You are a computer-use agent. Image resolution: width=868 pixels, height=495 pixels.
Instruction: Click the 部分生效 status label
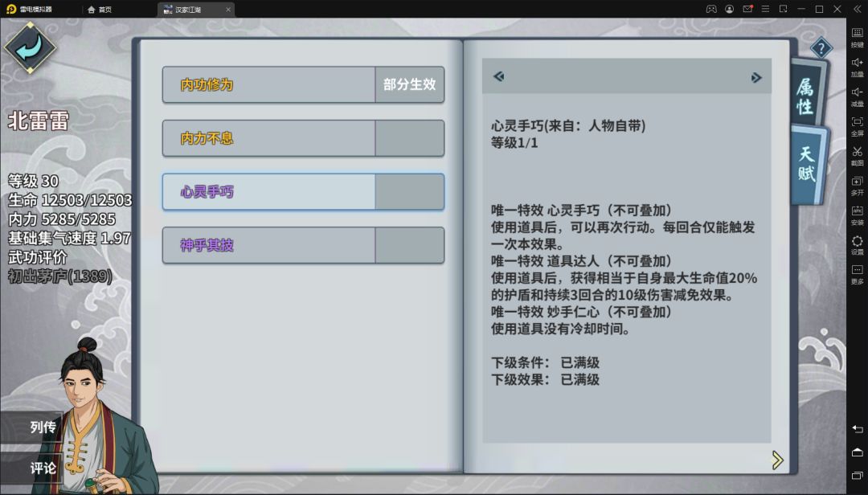[410, 84]
